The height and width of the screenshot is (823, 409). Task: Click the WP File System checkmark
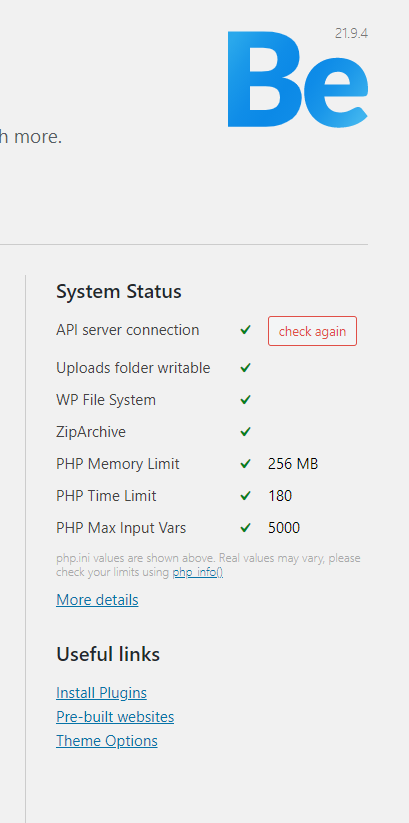(245, 400)
